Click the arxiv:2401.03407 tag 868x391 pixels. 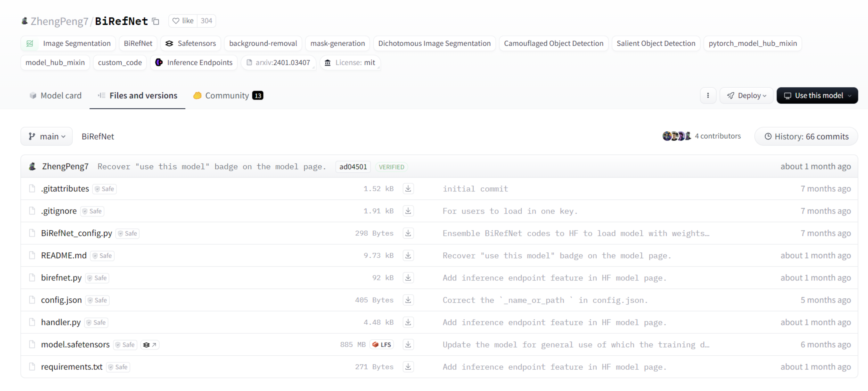click(278, 63)
